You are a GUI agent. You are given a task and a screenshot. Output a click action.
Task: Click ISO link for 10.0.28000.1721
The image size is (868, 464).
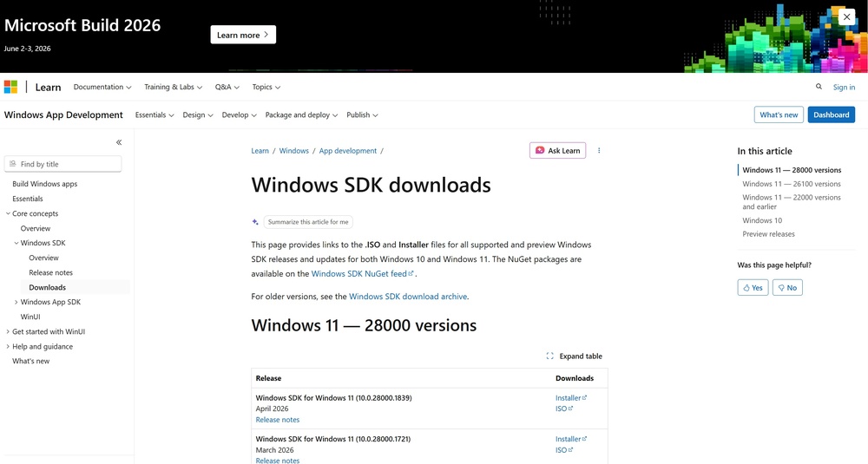[564, 450]
